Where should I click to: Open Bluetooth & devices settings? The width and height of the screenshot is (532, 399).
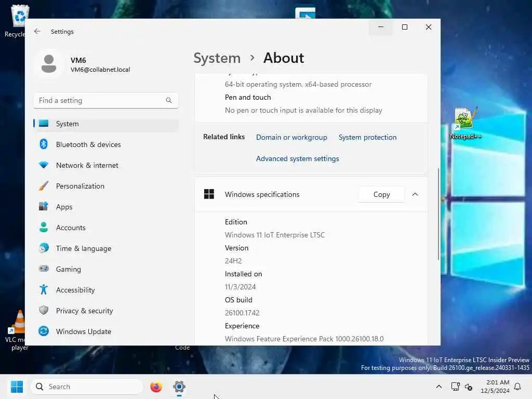105,144
